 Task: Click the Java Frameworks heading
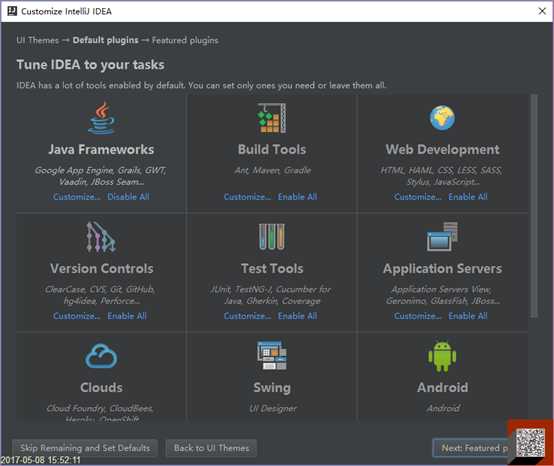101,149
